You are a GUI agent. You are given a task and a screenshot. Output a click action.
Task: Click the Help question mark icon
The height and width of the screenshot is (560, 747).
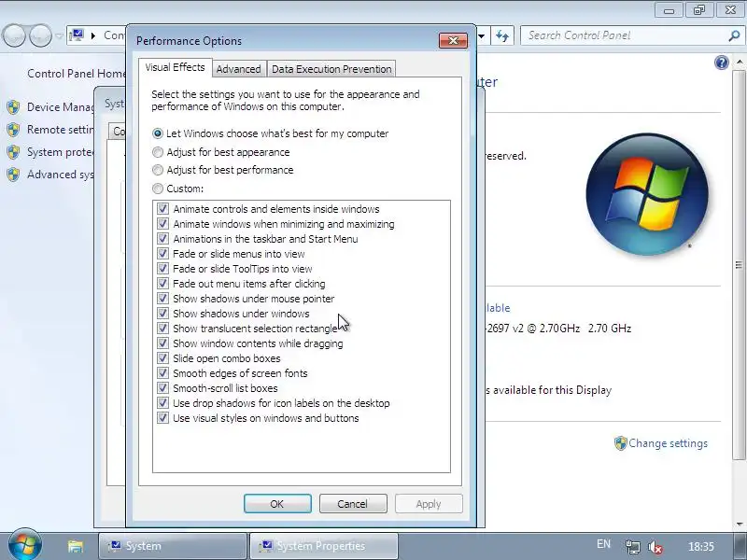[x=721, y=63]
